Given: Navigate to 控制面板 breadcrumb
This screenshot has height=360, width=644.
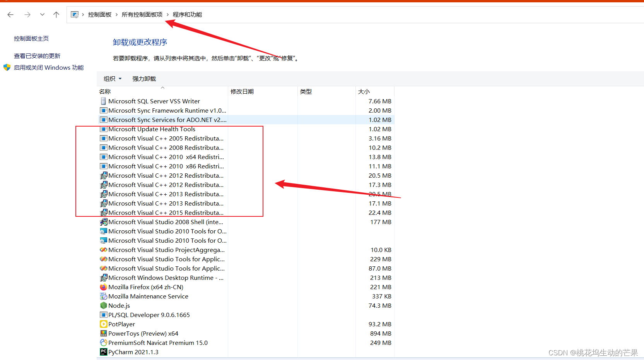Looking at the screenshot, I should (x=100, y=15).
